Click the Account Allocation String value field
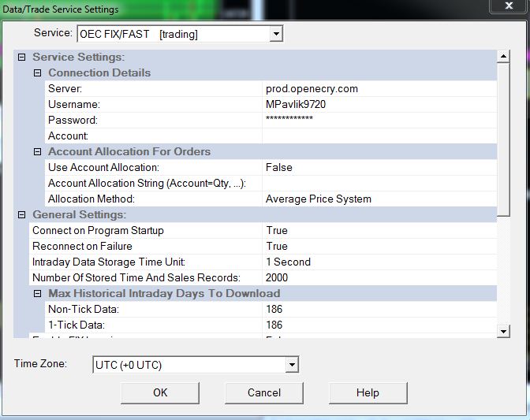Screen dimensions: 530x420 pyautogui.click(x=379, y=183)
